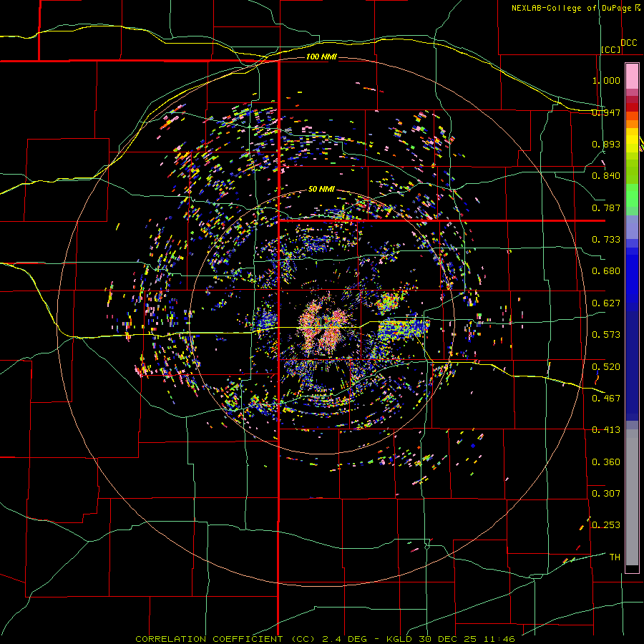Click the 0.307 color scale value
644x644 pixels.
click(x=606, y=493)
